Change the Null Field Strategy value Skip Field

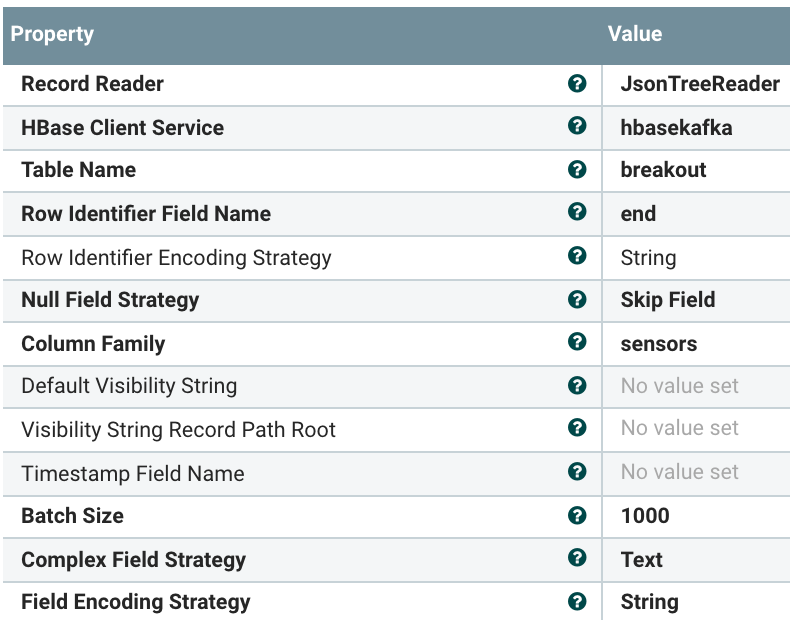[x=667, y=300]
